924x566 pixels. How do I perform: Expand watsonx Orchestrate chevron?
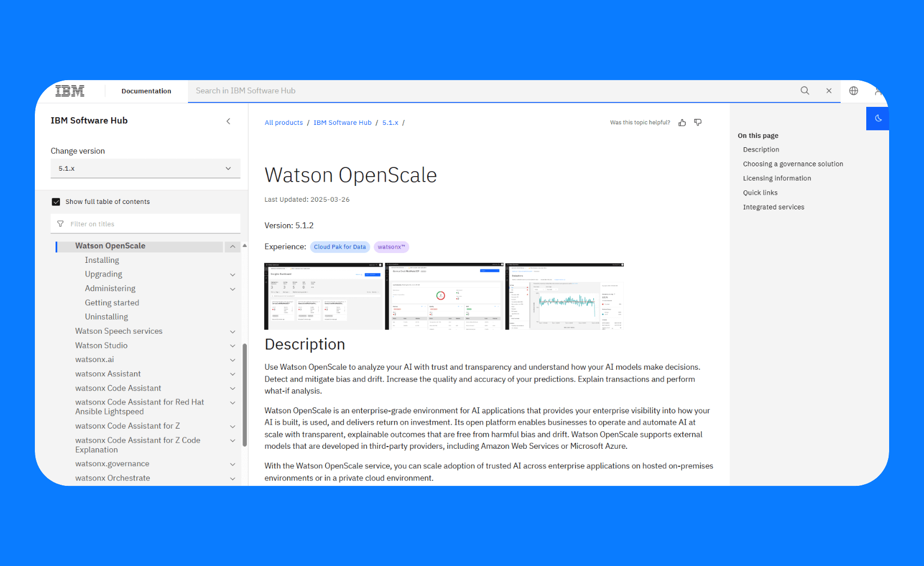tap(233, 478)
